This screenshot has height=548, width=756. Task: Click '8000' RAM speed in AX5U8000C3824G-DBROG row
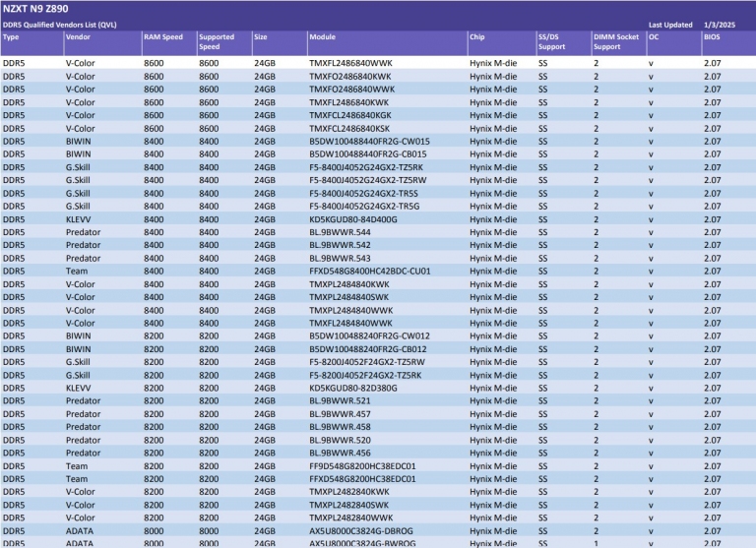point(154,531)
